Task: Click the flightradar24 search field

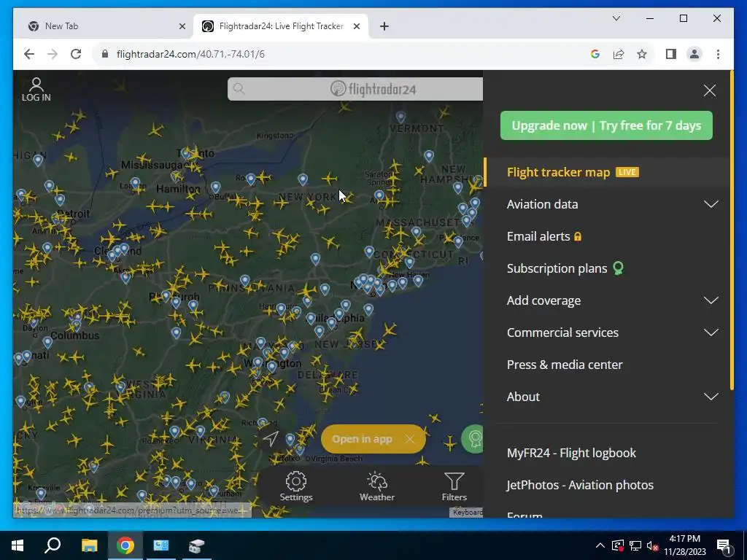Action: tap(355, 89)
